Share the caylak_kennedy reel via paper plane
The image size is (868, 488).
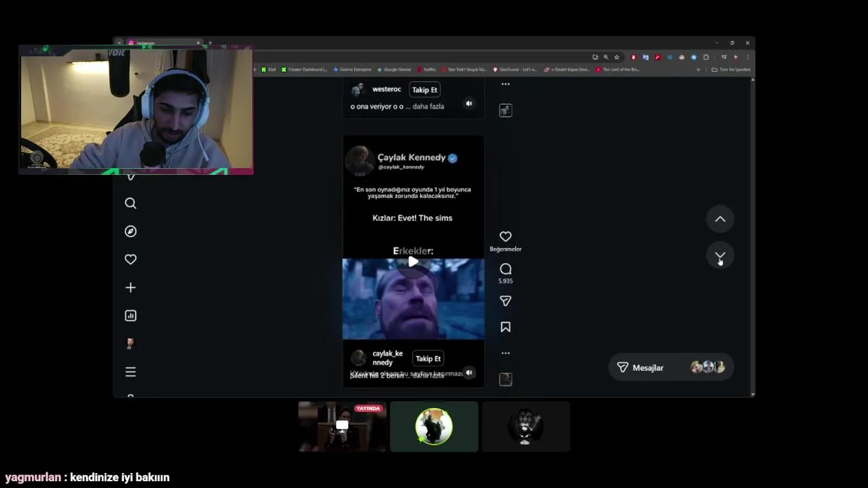pyautogui.click(x=505, y=301)
